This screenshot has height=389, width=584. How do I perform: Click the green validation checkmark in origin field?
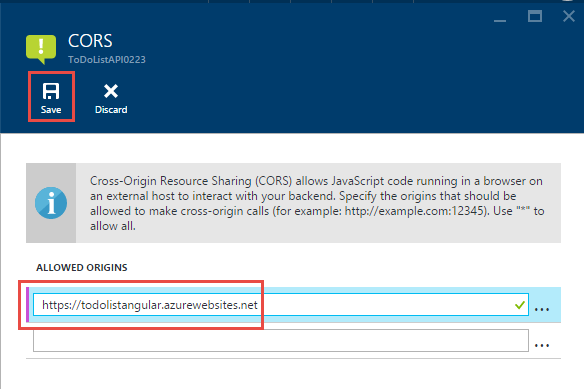[x=520, y=305]
